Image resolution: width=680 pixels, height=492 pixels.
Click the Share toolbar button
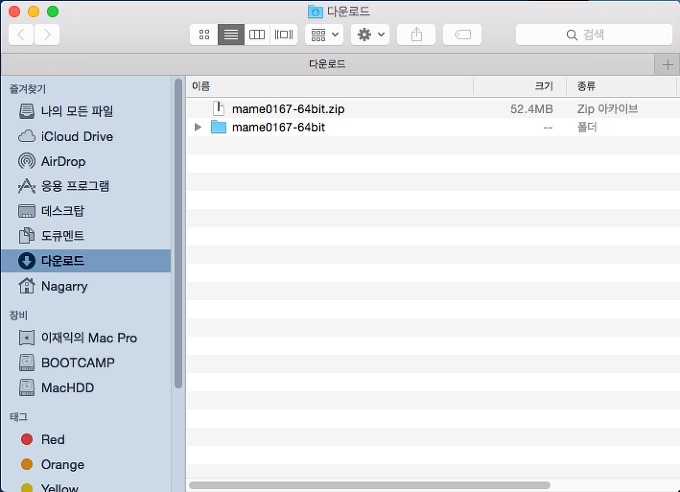[x=416, y=34]
